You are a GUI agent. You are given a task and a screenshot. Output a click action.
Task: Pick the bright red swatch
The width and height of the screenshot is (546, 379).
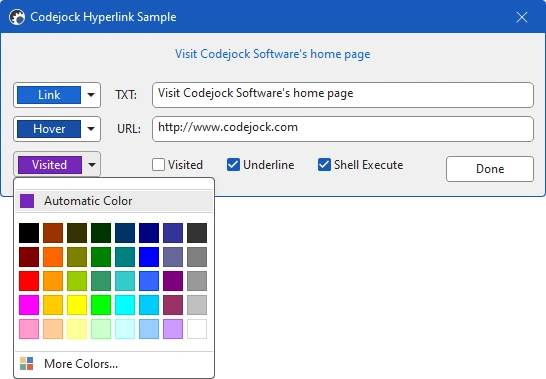[x=29, y=281]
